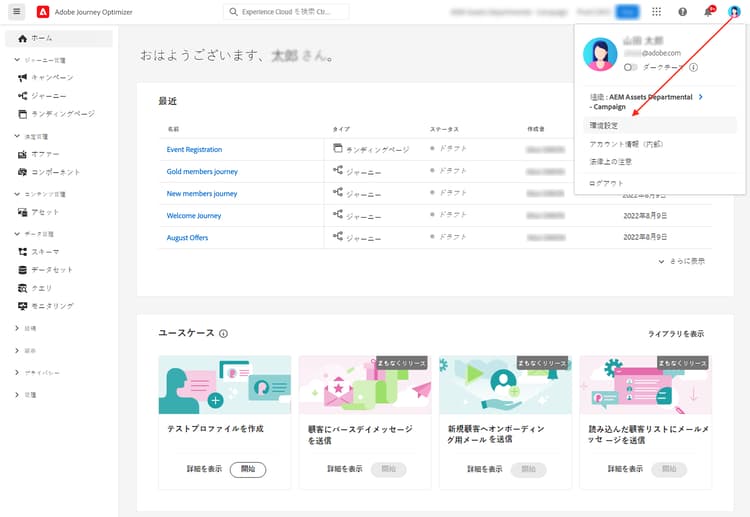Click the データセット sidebar icon
This screenshot has width=750, height=517.
(22, 270)
